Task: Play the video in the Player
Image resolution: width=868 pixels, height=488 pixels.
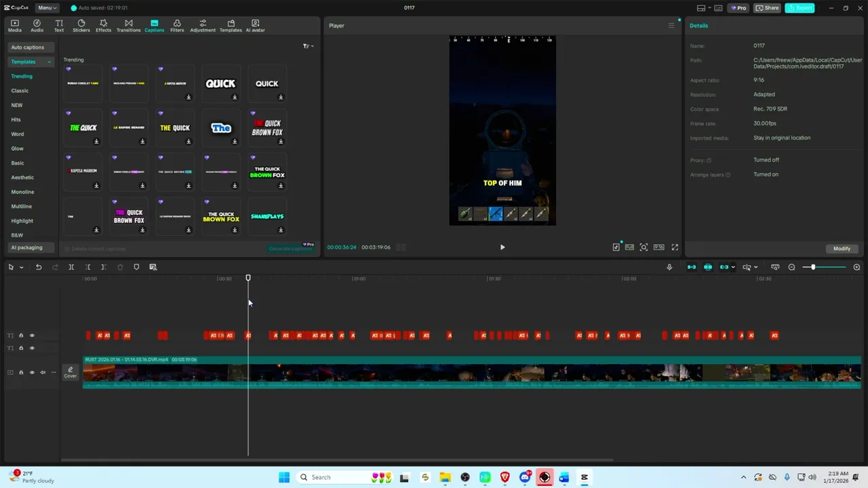Action: 502,247
